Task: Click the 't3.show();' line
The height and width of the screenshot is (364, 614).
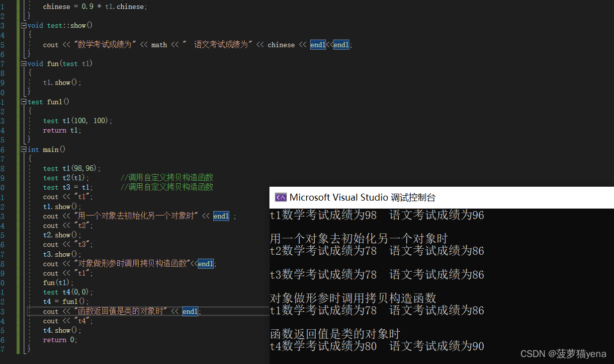Action: click(62, 254)
